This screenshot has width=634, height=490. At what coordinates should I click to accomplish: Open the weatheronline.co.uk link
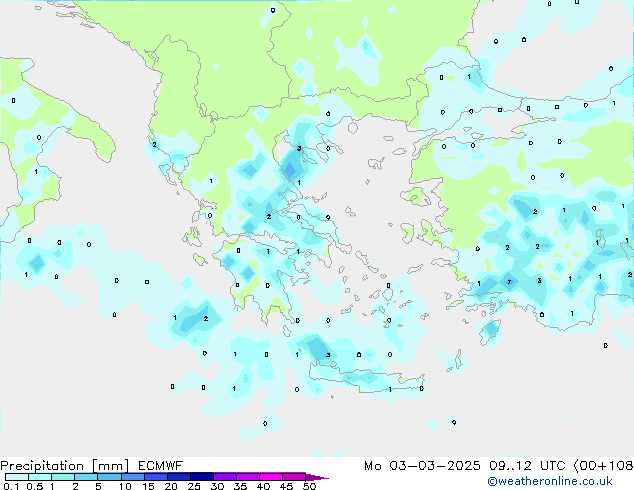click(x=550, y=481)
